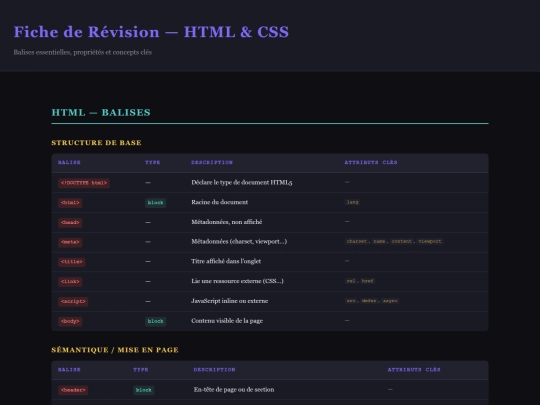The width and height of the screenshot is (540, 405).
Task: Select the <header> tag badge
Action: tap(73, 390)
